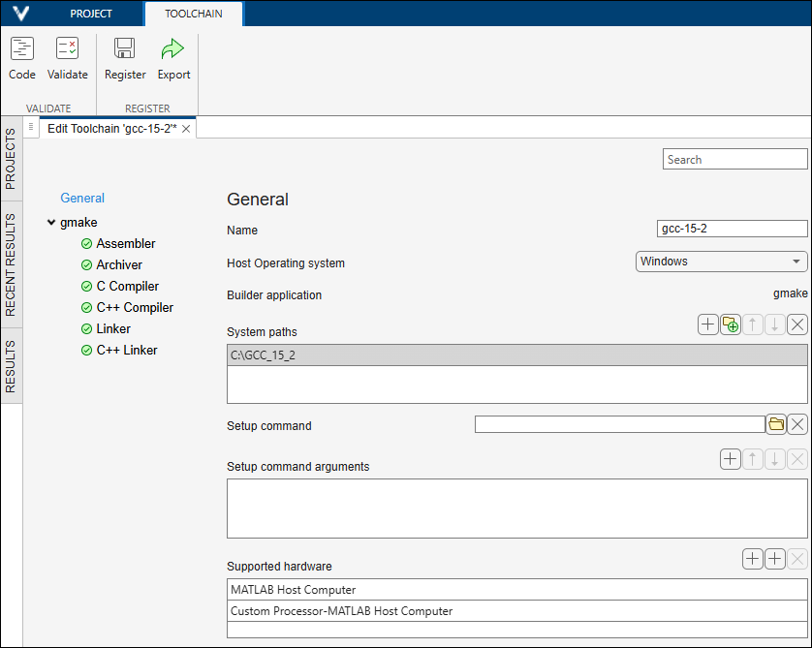
Task: Select Custom Processor-MATLAB Host Computer row
Action: coord(516,611)
